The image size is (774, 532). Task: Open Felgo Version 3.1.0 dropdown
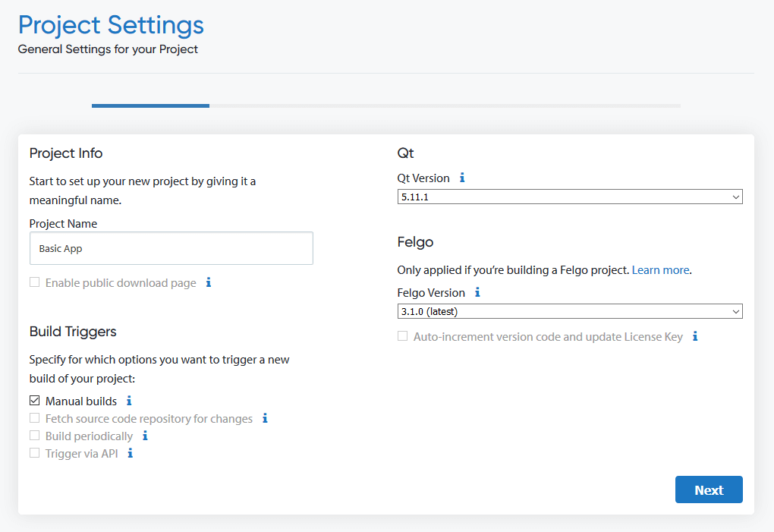click(x=570, y=311)
